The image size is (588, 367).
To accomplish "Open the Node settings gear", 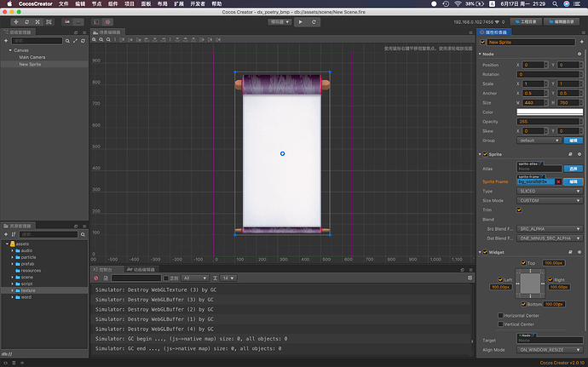I will coord(580,54).
